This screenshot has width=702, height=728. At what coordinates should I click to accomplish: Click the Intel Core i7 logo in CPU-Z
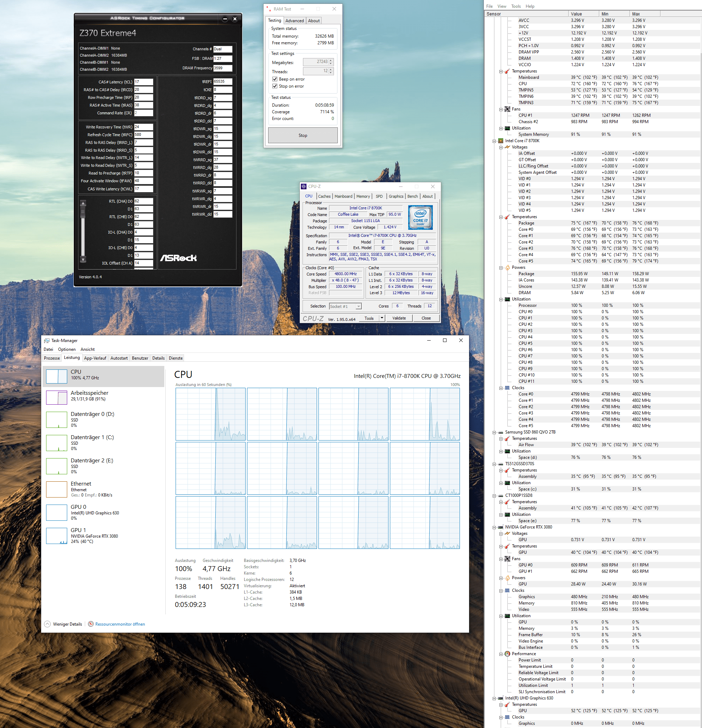(x=420, y=217)
